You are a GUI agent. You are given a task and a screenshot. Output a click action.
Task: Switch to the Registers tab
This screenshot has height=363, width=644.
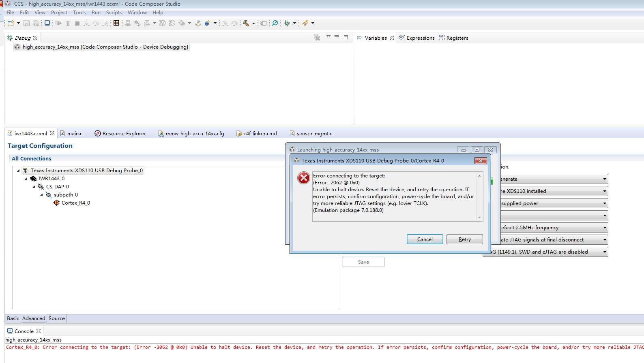click(453, 38)
